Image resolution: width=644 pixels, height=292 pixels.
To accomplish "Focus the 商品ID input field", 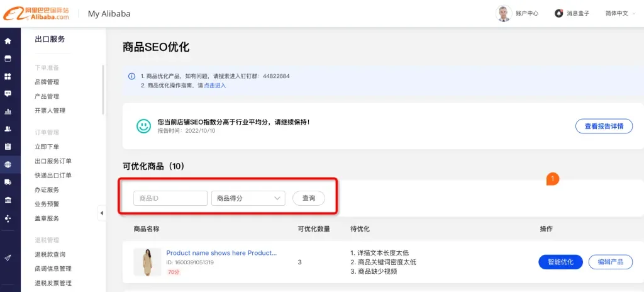I will tap(170, 198).
